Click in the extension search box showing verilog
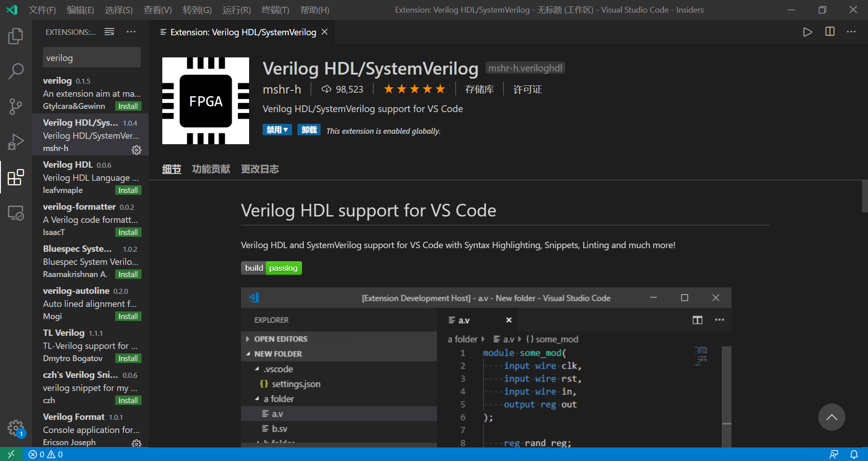868x461 pixels. [91, 57]
